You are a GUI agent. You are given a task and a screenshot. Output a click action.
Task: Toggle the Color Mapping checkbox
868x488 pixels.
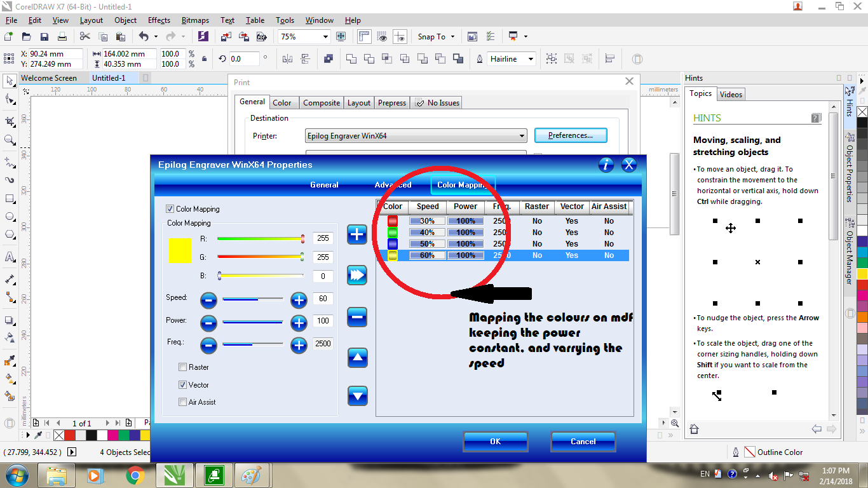[x=170, y=208]
